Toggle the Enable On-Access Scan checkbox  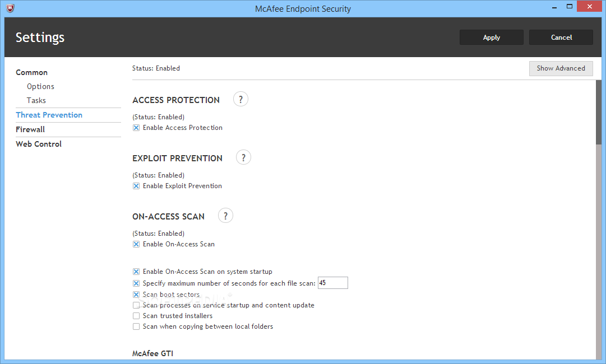click(136, 244)
